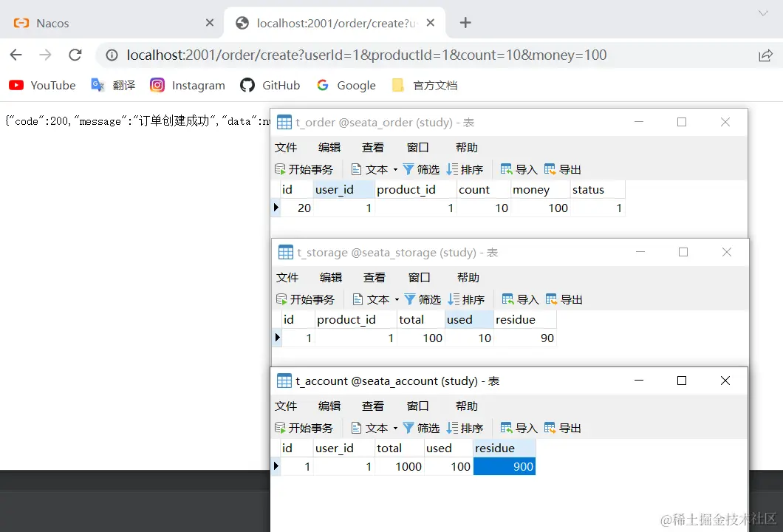Open a new browser tab with plus
Image resolution: width=783 pixels, height=532 pixels.
pos(465,23)
